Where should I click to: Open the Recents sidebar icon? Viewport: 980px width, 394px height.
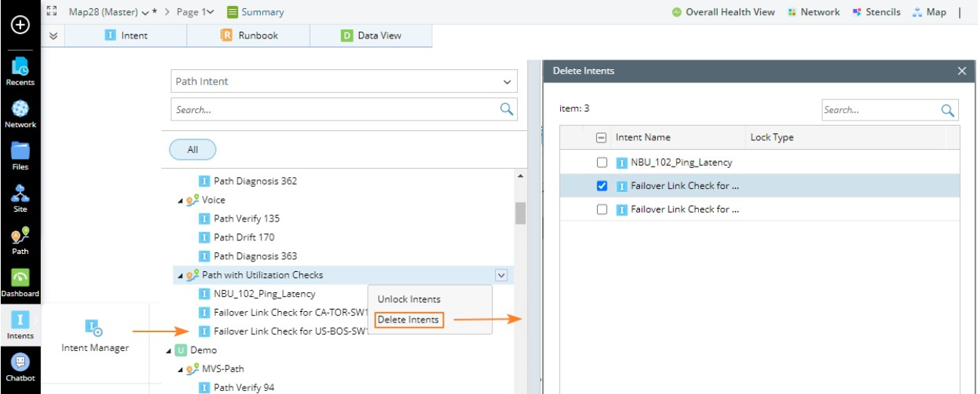pos(20,70)
